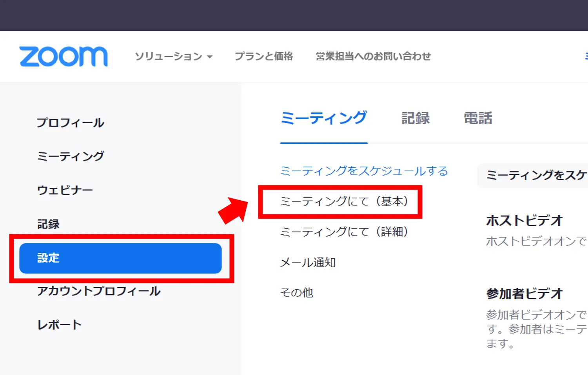Jump to ミーティングをスケジュールする section link
This screenshot has height=375, width=588.
point(364,171)
